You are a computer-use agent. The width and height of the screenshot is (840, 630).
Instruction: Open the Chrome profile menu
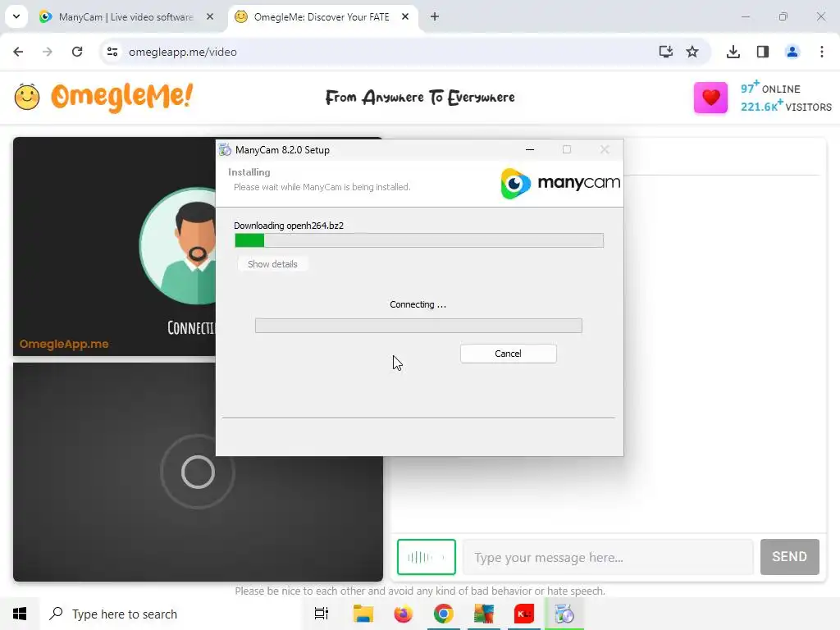[x=792, y=52]
